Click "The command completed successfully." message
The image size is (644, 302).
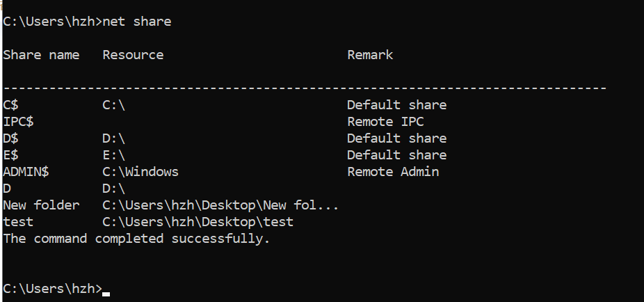(x=136, y=239)
